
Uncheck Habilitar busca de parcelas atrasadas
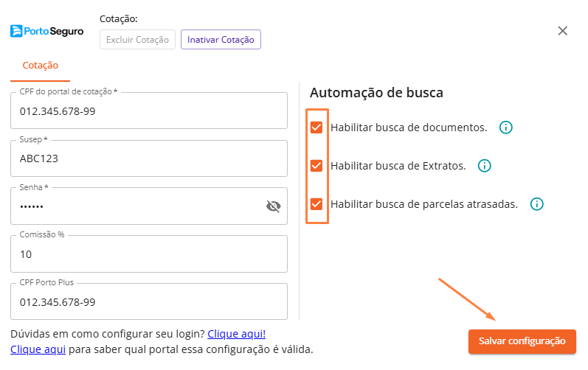click(x=317, y=204)
